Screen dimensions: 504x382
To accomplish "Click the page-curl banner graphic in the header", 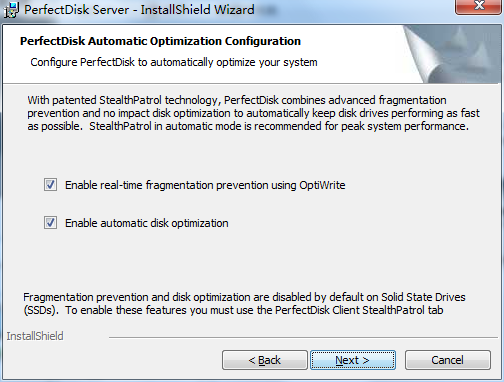I will (x=451, y=54).
